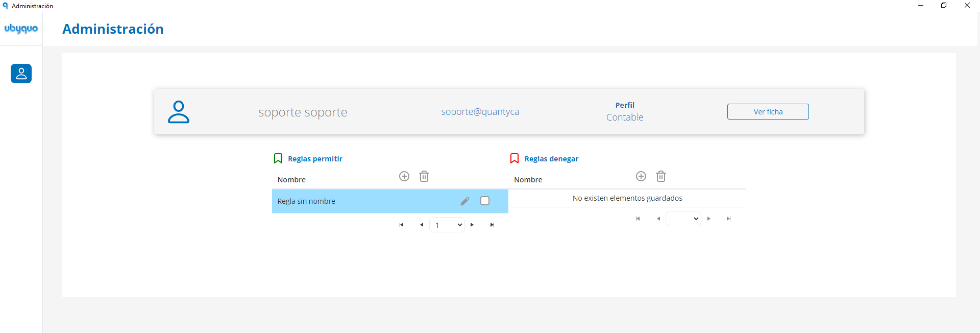Screen dimensions: 980x333
Task: Go to last page of Reglas permitir
Action: tap(492, 225)
